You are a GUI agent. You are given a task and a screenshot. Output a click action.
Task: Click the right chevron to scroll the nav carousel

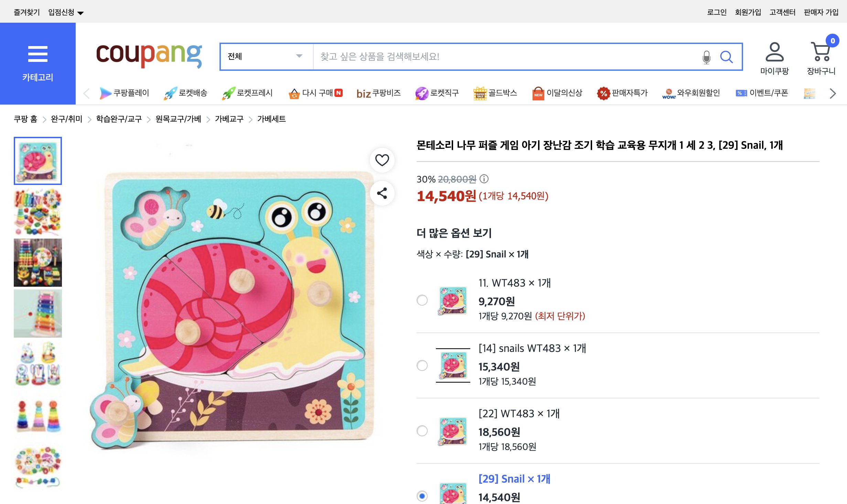[x=833, y=93]
